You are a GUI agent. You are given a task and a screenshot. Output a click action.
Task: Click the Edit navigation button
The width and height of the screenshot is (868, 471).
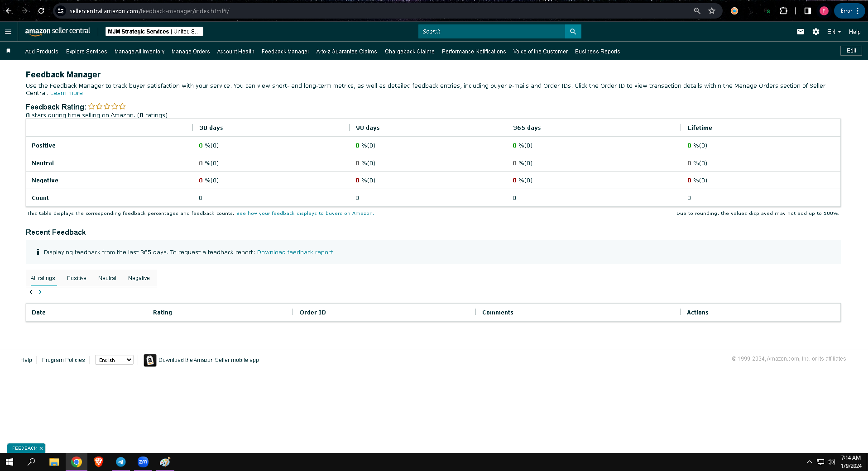[x=851, y=51]
